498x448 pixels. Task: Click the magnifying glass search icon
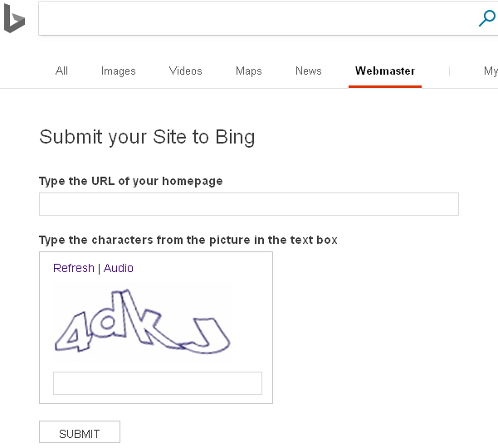(x=487, y=19)
